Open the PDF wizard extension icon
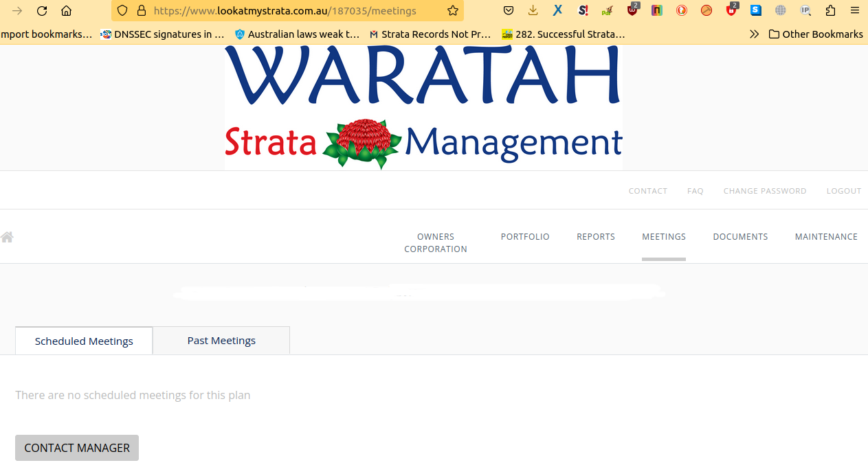868x465 pixels. tap(607, 11)
